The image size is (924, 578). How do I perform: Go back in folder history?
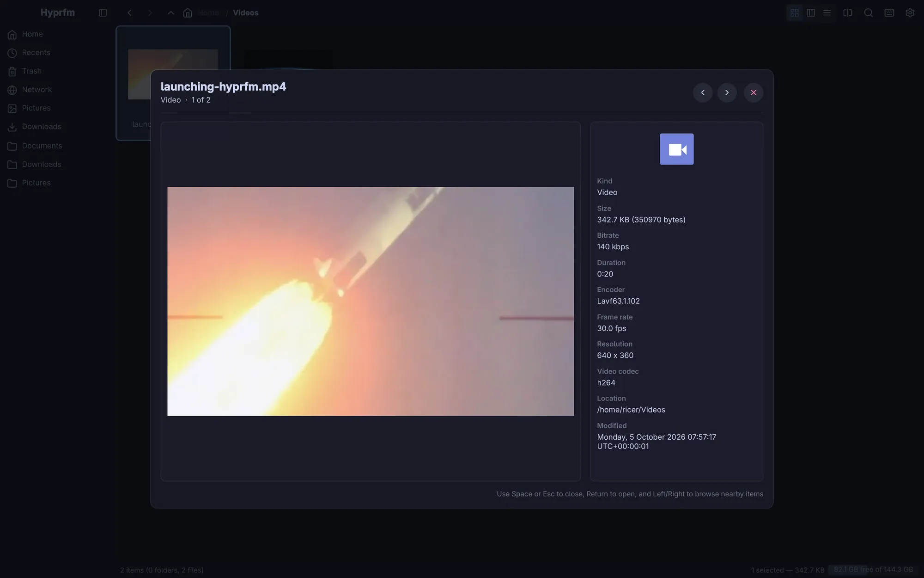tap(129, 13)
